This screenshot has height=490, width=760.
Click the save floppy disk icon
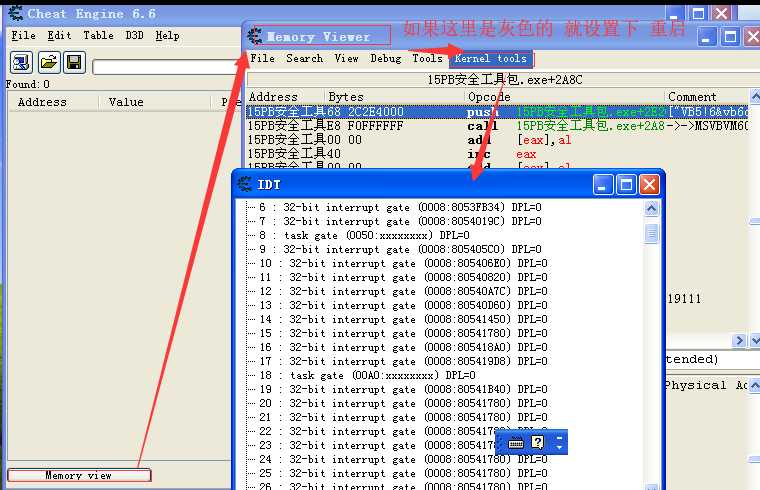click(74, 63)
